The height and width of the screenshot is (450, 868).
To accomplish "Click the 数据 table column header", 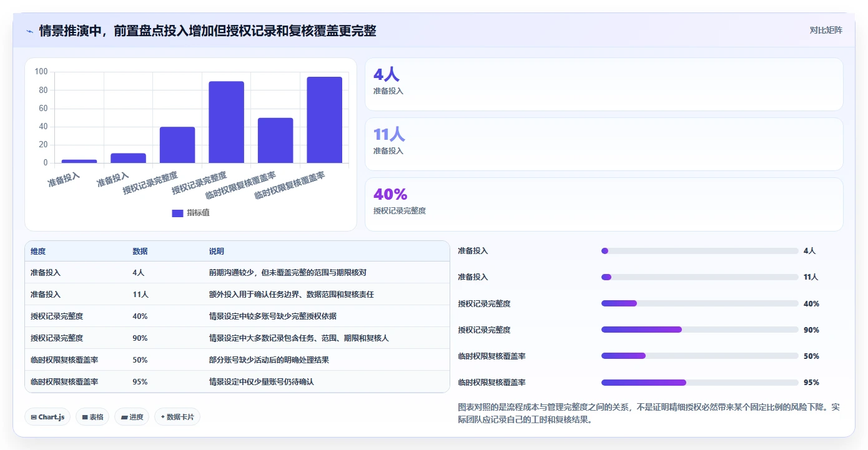I will click(x=140, y=252).
